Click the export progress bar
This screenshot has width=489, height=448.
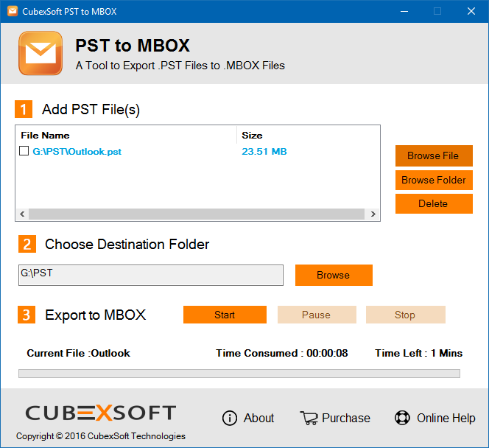click(x=239, y=374)
